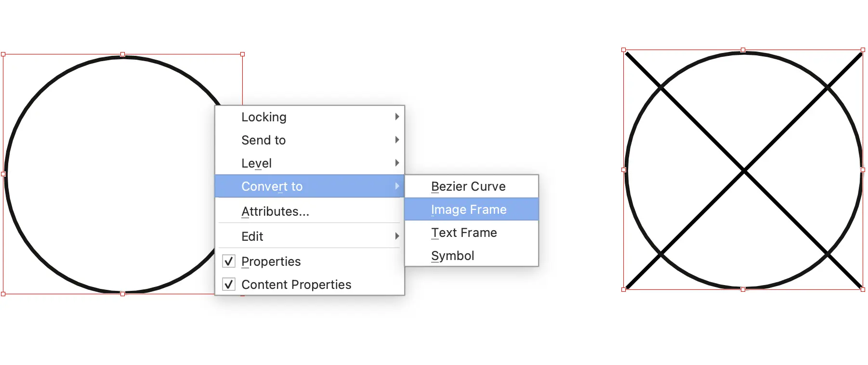Convert shape to Text Frame

point(464,233)
